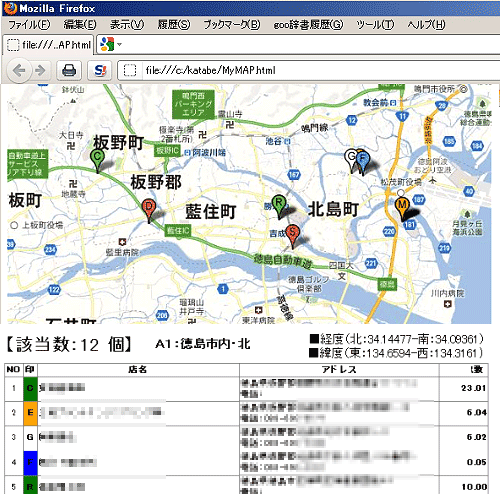Click the route 167 shield on the map
The width and height of the screenshot is (500, 496).
pos(294,174)
